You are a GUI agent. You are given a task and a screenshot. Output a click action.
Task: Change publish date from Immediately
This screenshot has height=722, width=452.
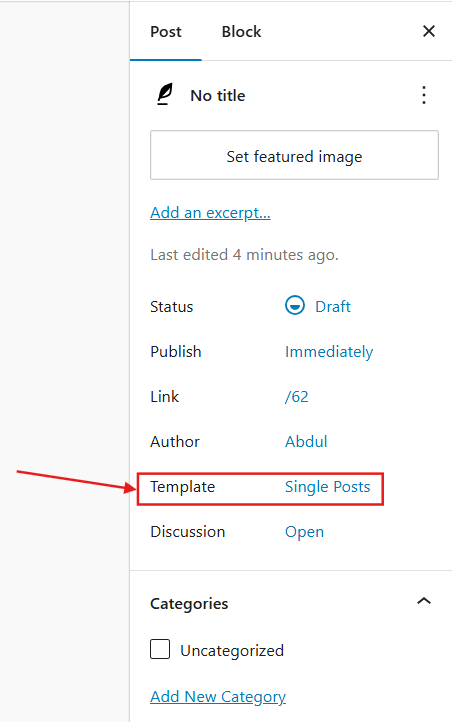329,352
